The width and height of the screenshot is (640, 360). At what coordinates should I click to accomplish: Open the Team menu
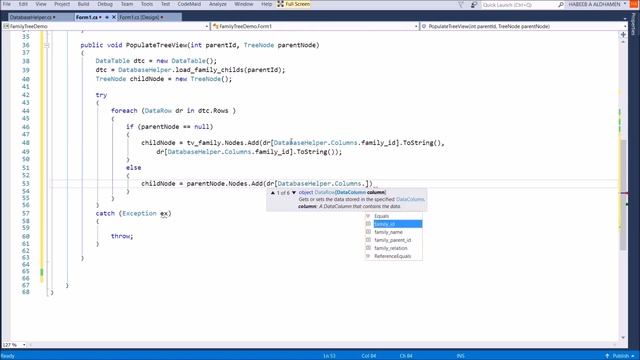[x=127, y=4]
